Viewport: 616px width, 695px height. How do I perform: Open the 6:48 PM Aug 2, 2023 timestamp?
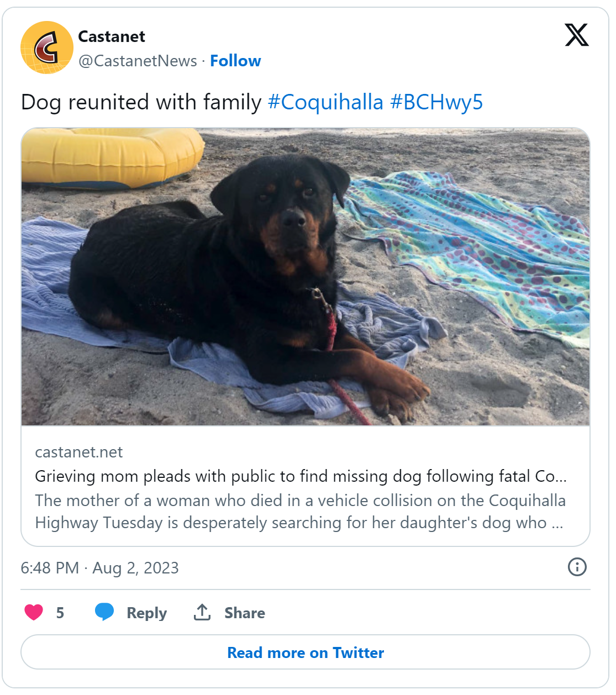[99, 568]
